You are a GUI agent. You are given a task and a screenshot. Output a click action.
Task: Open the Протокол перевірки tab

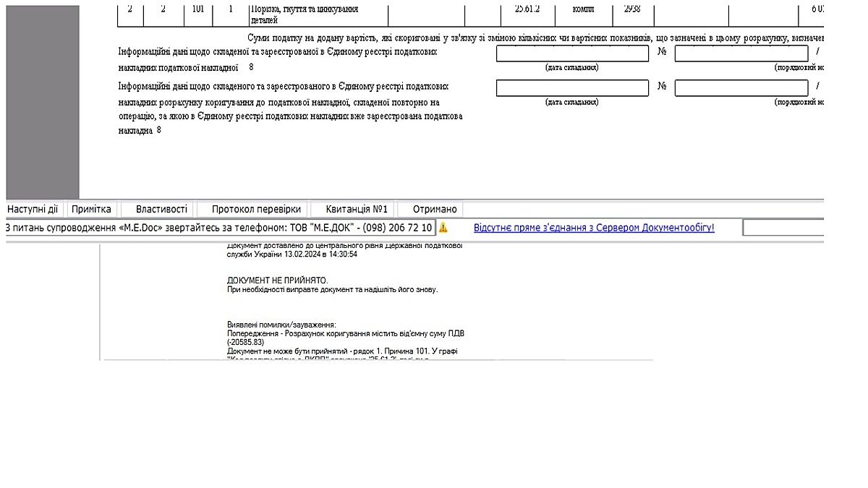(256, 210)
